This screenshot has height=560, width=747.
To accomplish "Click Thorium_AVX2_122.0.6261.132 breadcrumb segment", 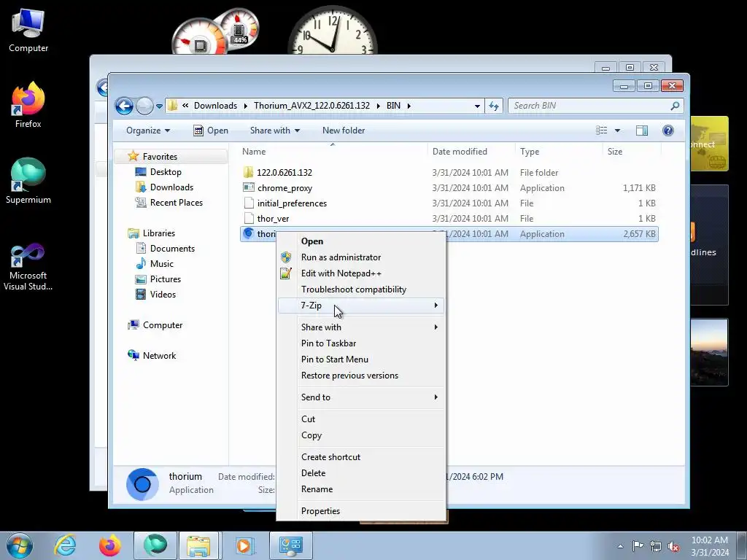I will pos(311,106).
